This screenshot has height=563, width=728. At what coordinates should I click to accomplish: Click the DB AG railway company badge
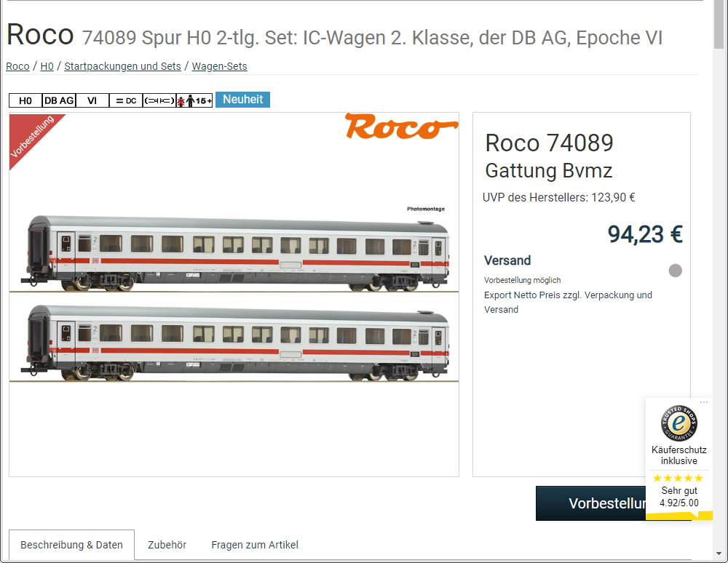click(x=58, y=100)
